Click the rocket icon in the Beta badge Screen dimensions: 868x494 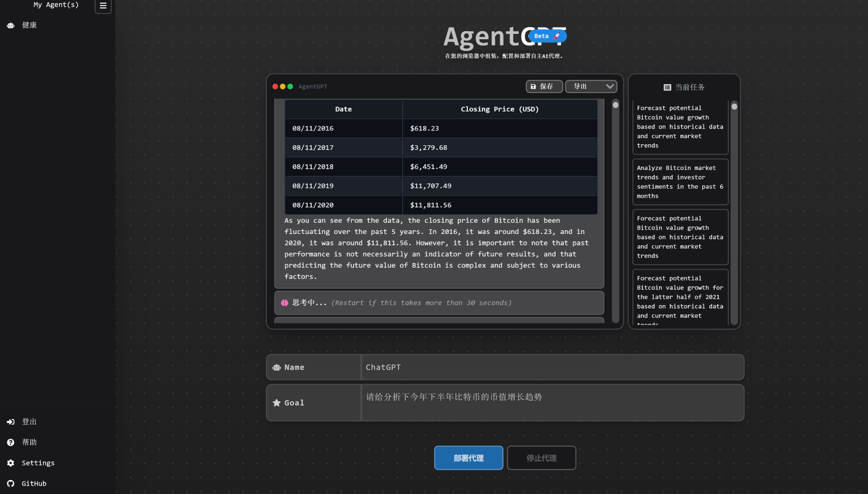tap(557, 35)
